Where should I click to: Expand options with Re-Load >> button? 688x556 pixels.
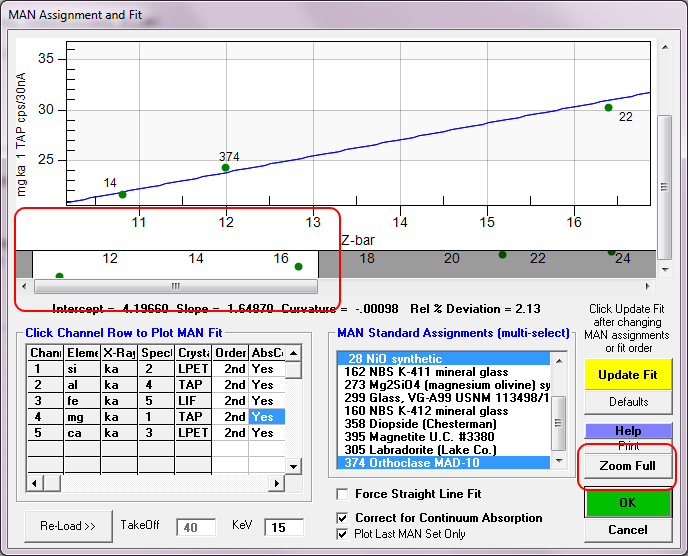(68, 525)
